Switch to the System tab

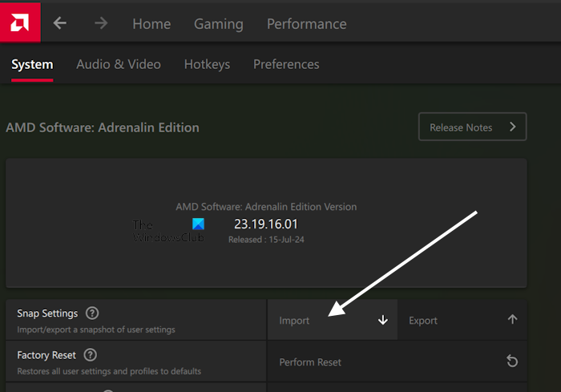[x=32, y=65]
